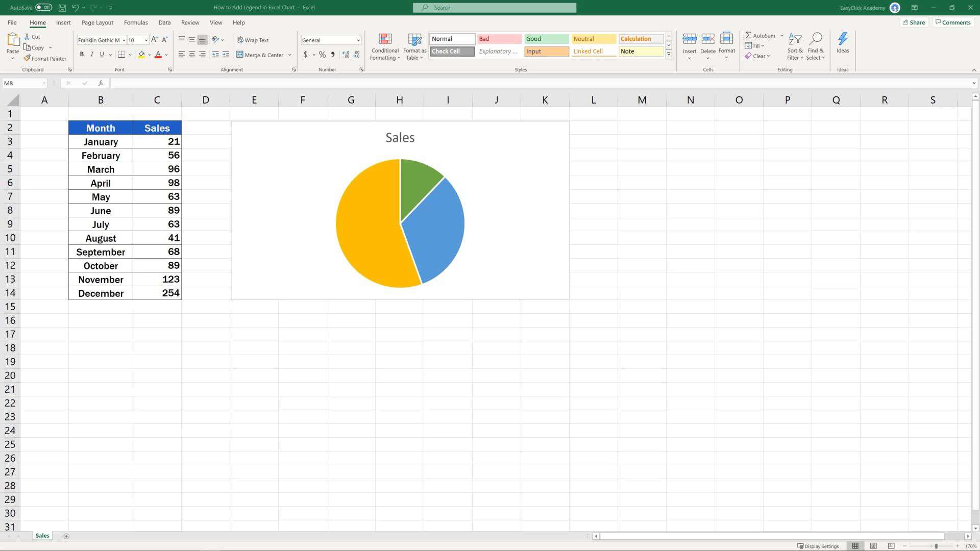980x551 pixels.
Task: Switch to the Formulas tab
Action: click(x=136, y=22)
